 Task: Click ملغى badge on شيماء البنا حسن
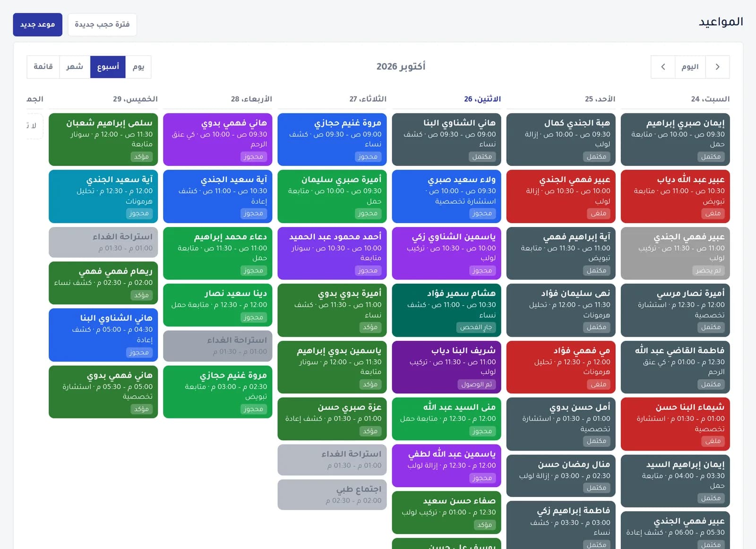(713, 441)
